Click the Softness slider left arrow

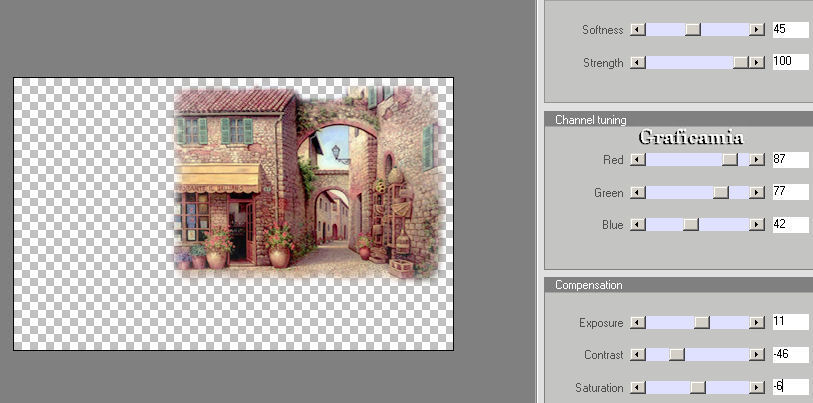638,30
